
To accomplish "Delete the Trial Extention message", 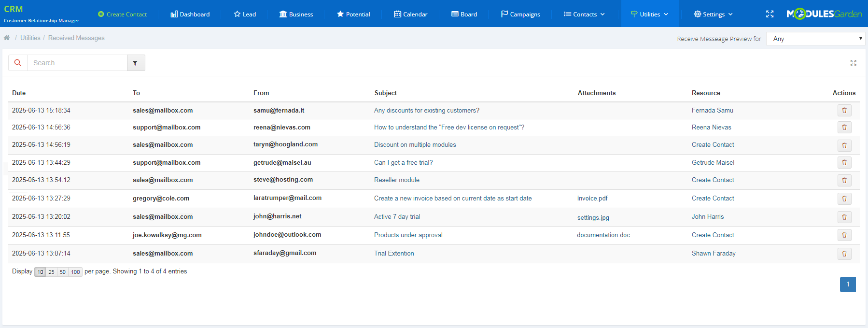I will [x=844, y=254].
